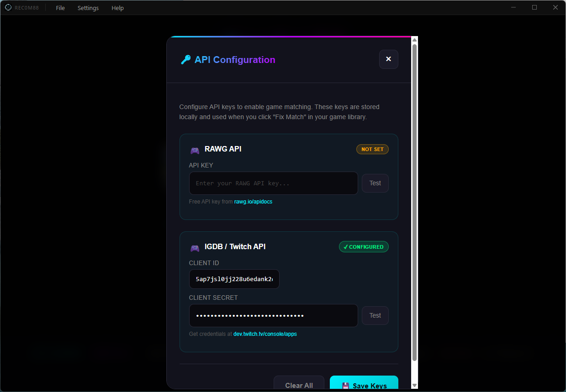Close the API Configuration dialog
The image size is (566, 392).
pos(388,59)
